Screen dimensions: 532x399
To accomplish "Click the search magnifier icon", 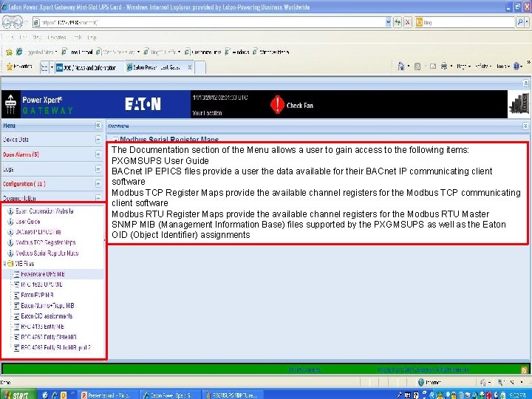I will 519,23.
